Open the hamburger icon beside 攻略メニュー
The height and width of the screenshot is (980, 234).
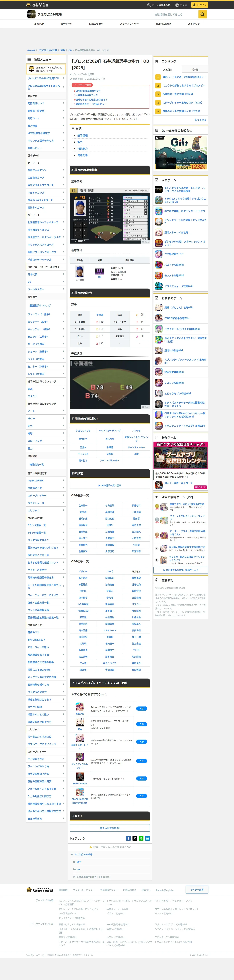click(x=29, y=59)
